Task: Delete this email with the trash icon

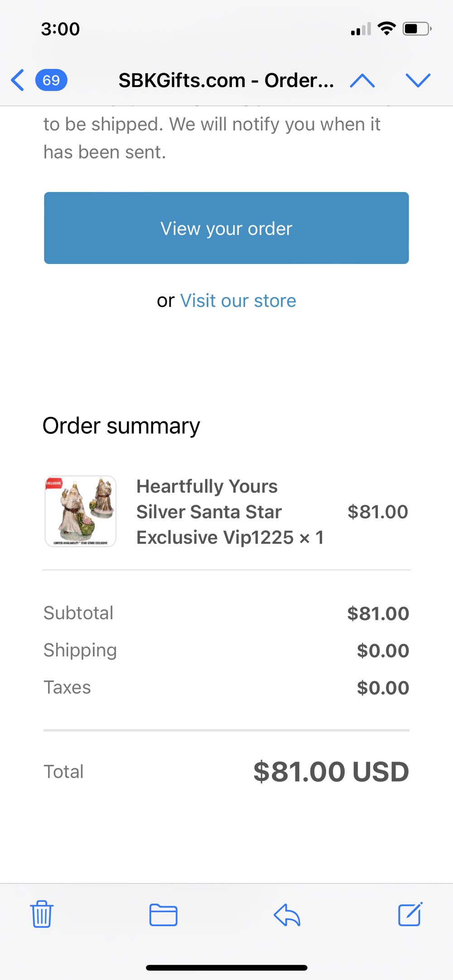Action: pyautogui.click(x=42, y=914)
